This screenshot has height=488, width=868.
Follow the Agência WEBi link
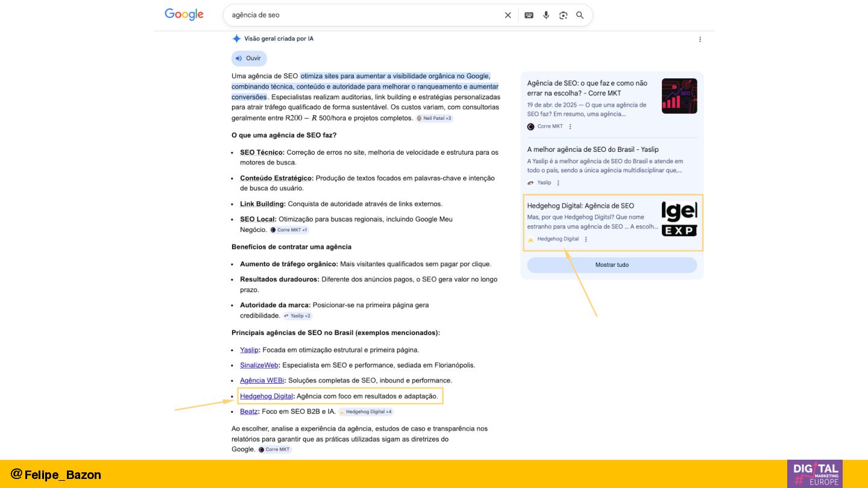pos(262,380)
